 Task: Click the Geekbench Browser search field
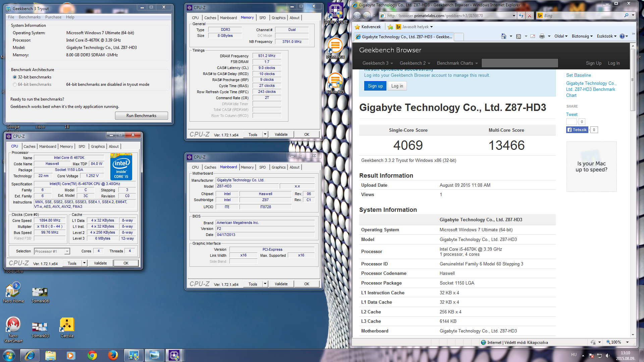click(520, 63)
